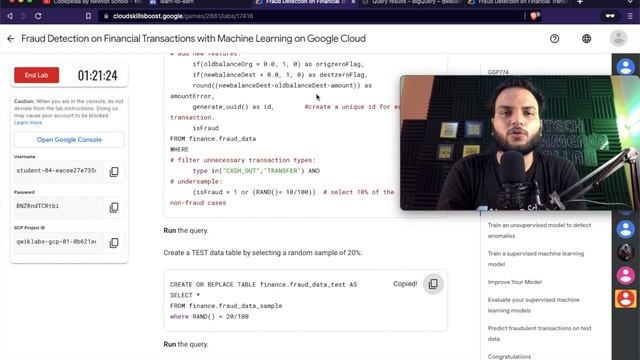Open a new browser tab with plus
640x360 pixels.
(580, 2)
